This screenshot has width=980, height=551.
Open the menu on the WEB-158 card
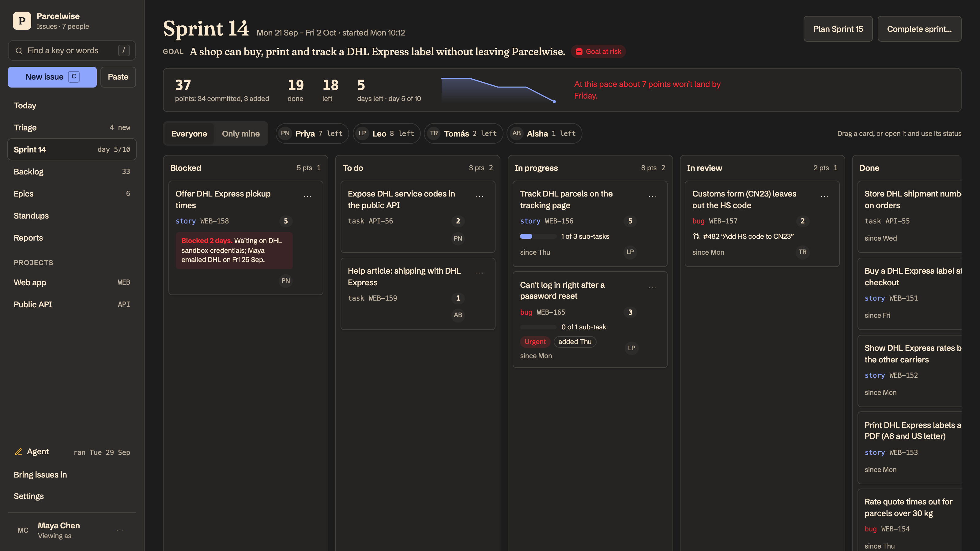(x=307, y=196)
